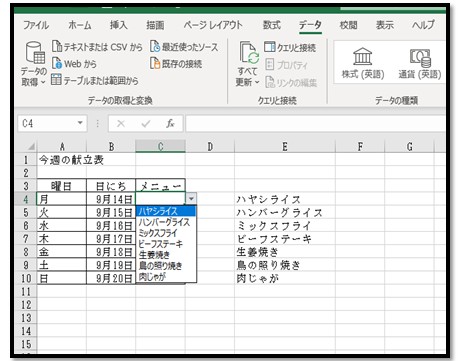The width and height of the screenshot is (461, 361).
Task: Expand the すべて更新 dropdown arrow
Action: (257, 82)
